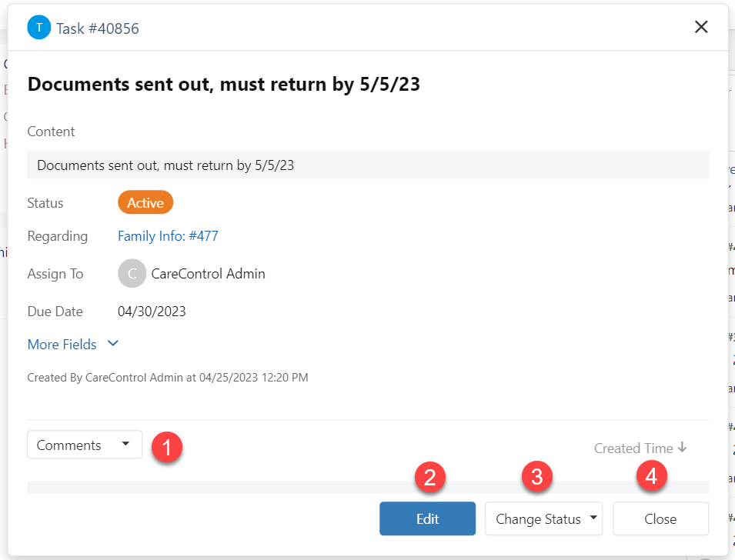
Task: Click the due date 04/30/2023
Action: 152,312
